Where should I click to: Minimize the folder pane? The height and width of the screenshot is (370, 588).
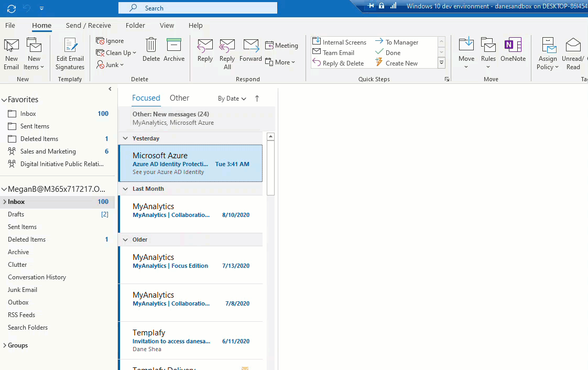[110, 89]
